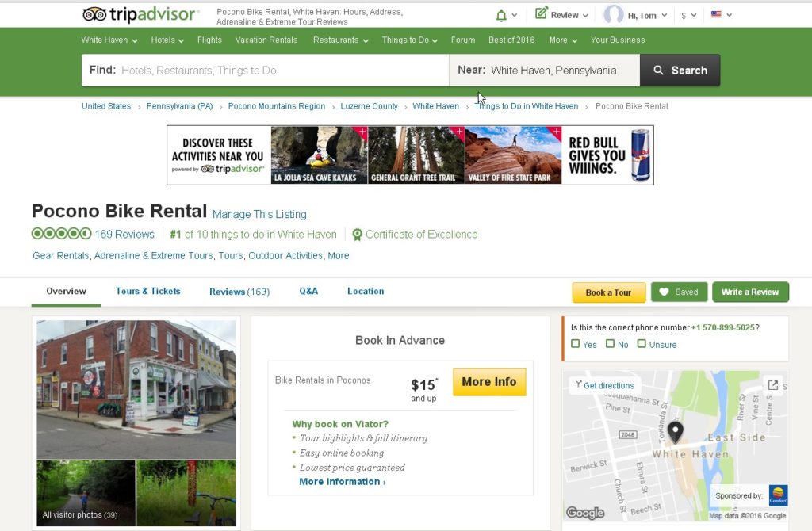The image size is (812, 531).
Task: Click the Outdoor Activities category link
Action: [285, 256]
